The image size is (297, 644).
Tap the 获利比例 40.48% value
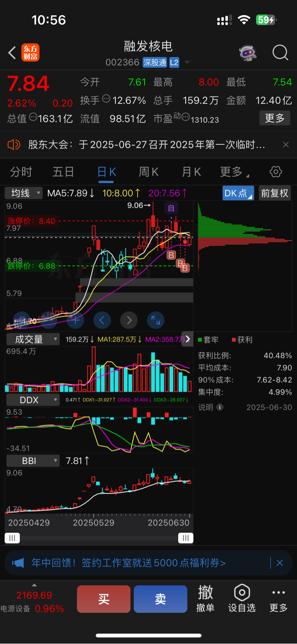pos(278,355)
